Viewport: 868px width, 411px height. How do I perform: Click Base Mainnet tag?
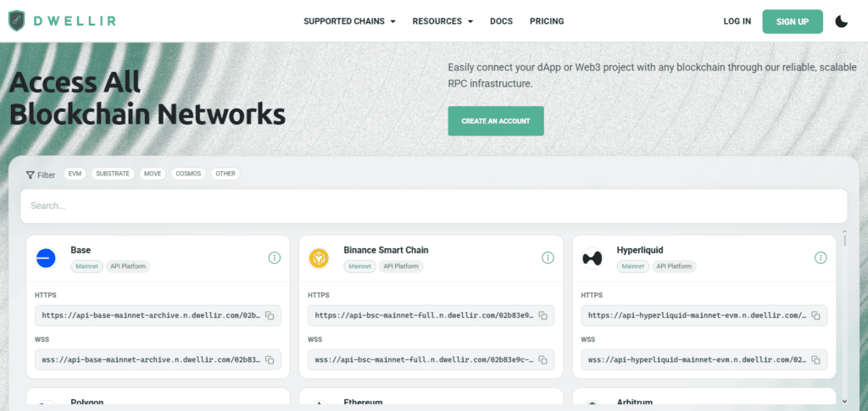pyautogui.click(x=87, y=267)
